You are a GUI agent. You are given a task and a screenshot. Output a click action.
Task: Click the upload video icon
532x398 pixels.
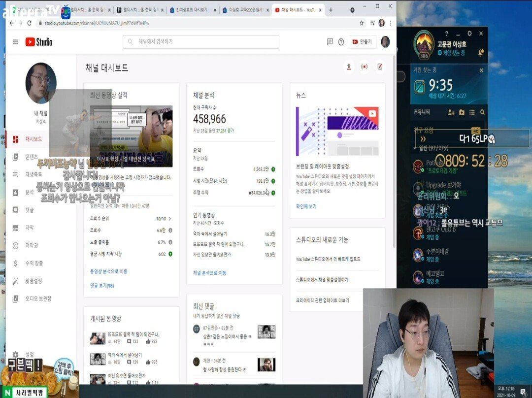tap(349, 66)
